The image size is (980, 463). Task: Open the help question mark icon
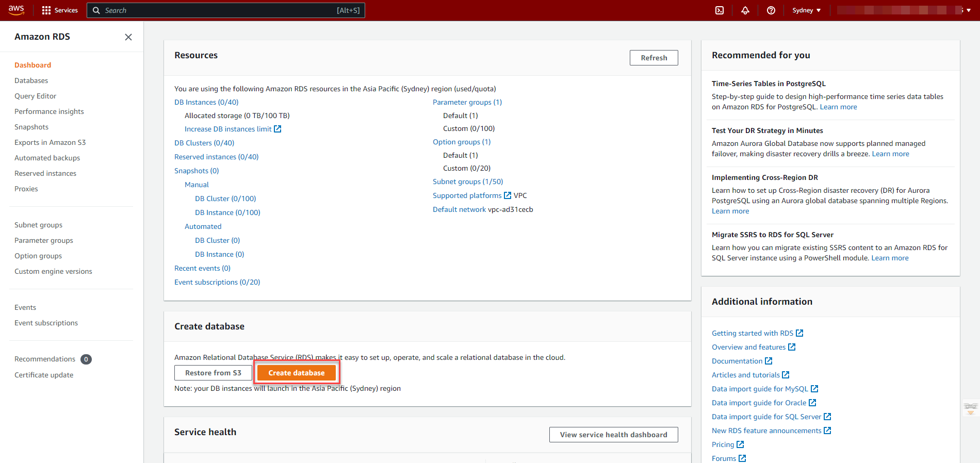[771, 10]
